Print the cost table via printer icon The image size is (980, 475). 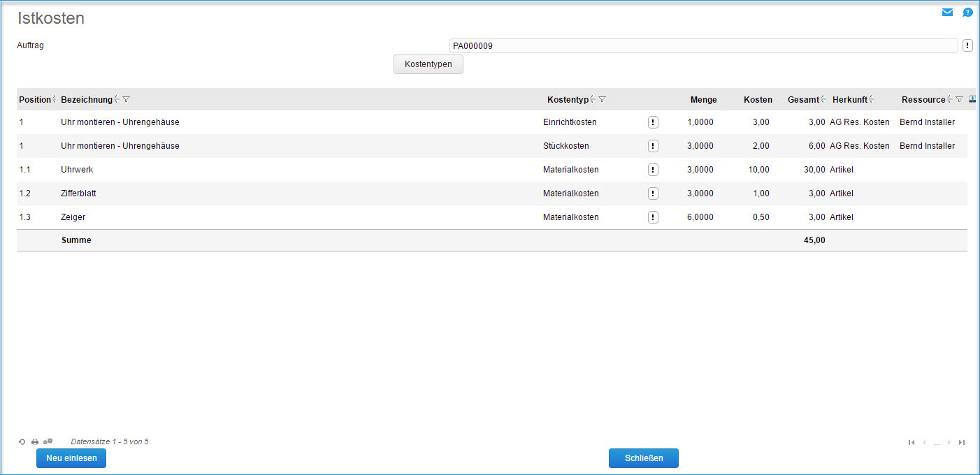click(35, 442)
